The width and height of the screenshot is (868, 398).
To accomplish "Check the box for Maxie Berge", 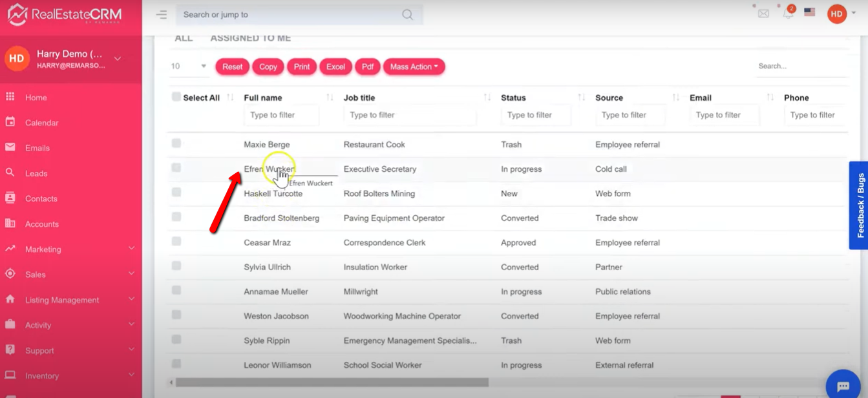I will 176,143.
